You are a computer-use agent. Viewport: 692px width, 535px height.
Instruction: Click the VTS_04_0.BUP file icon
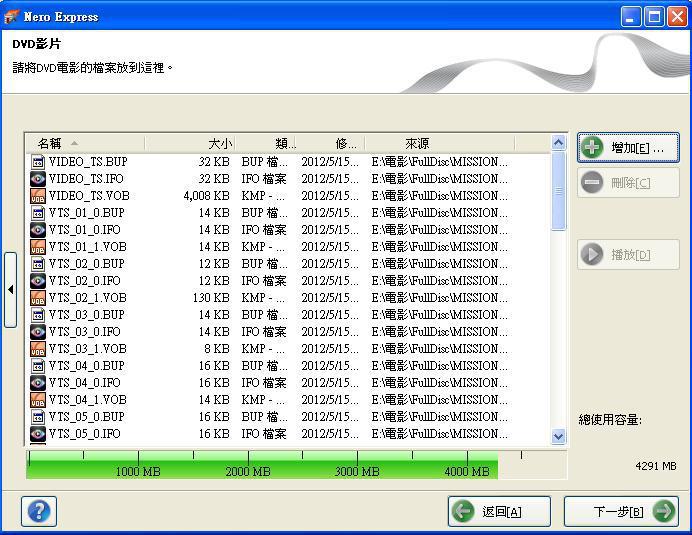coord(38,366)
